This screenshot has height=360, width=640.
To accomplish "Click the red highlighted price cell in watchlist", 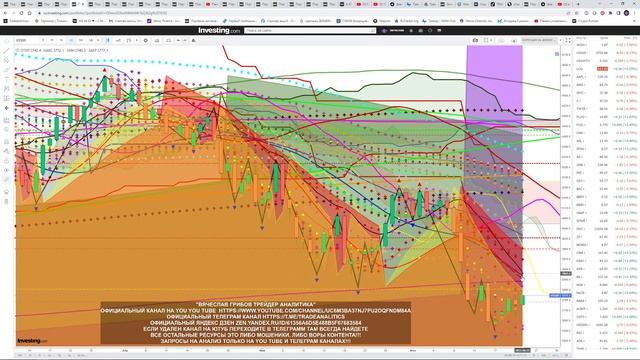I will pyautogui.click(x=602, y=69).
